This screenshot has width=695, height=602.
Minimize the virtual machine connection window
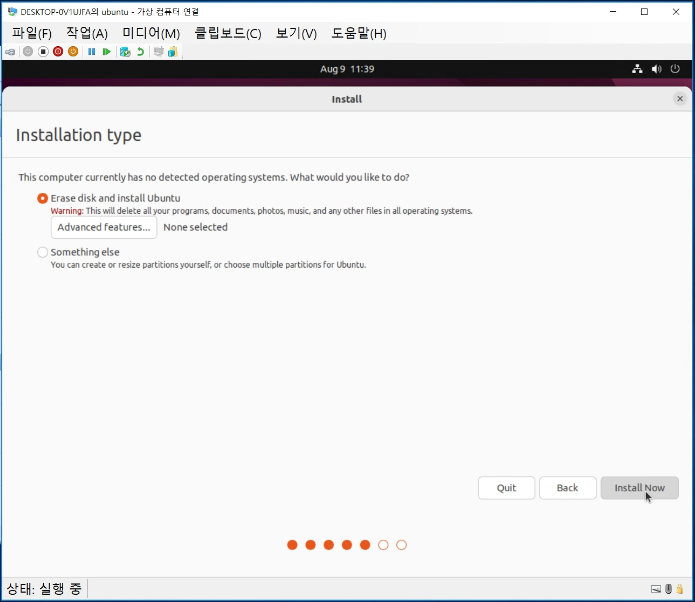(x=613, y=12)
